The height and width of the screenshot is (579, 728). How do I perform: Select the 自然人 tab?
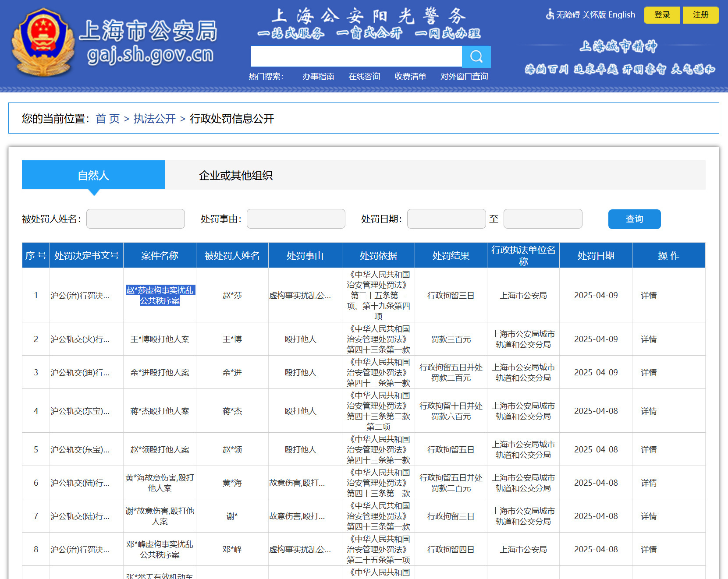coord(93,175)
